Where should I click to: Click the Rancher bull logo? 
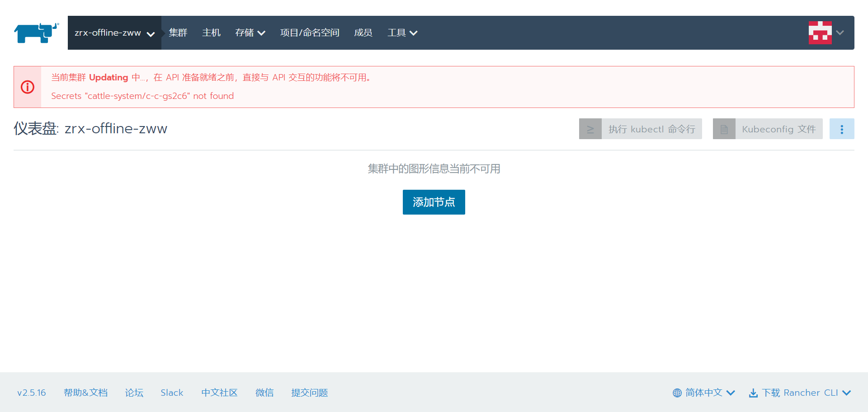(36, 33)
